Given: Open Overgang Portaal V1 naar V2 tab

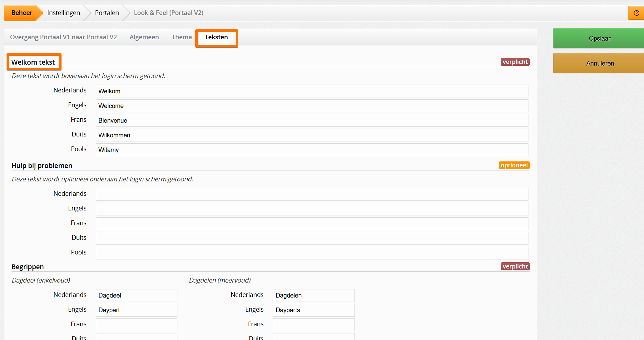Looking at the screenshot, I should (63, 37).
